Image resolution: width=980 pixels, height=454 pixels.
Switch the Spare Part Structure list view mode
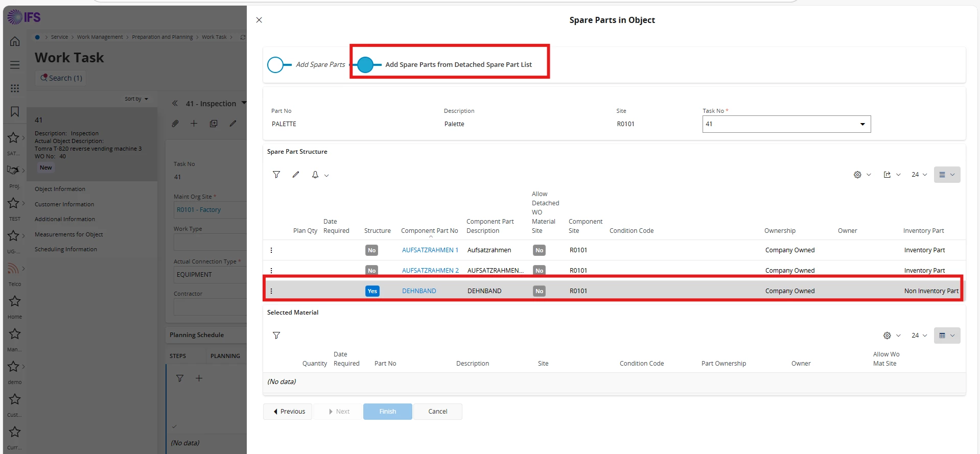pos(947,175)
